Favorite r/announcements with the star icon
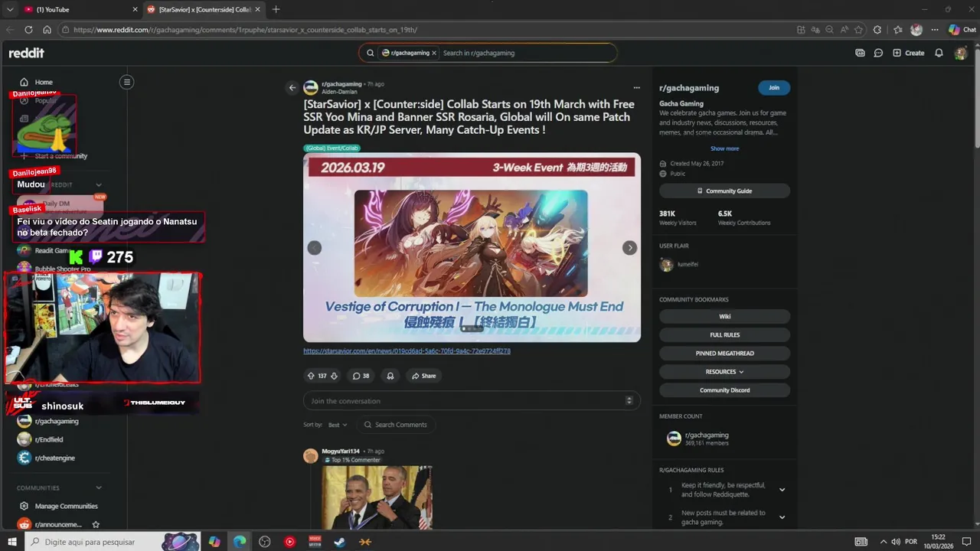The image size is (980, 551). [x=96, y=525]
